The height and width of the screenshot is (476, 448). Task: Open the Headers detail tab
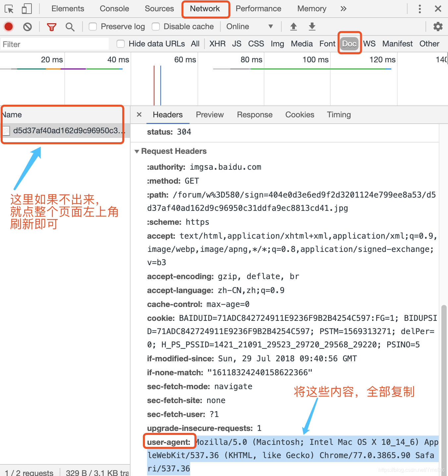(168, 115)
